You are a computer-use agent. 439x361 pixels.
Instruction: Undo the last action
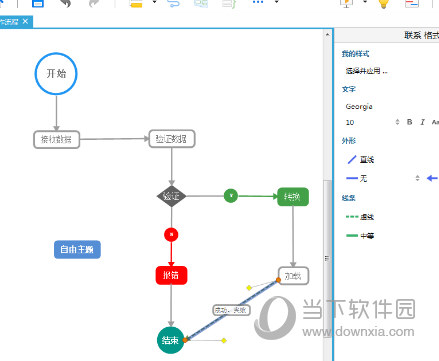[65, 3]
